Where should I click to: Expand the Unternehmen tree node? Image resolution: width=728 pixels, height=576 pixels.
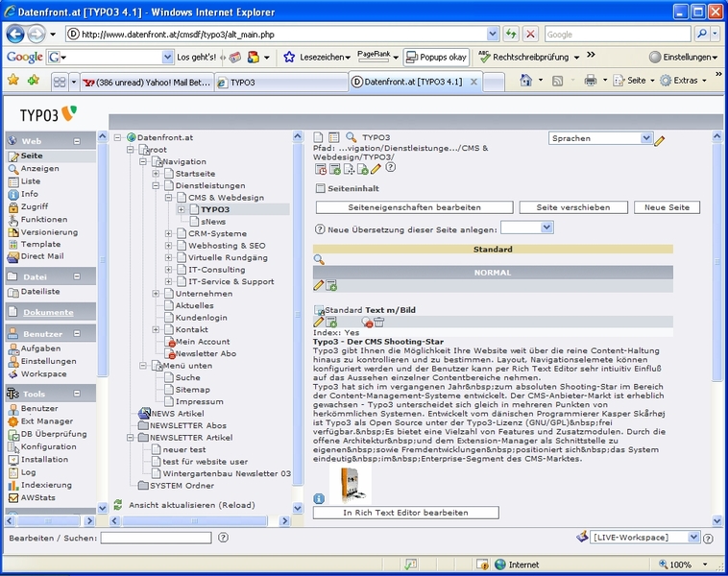(x=156, y=294)
